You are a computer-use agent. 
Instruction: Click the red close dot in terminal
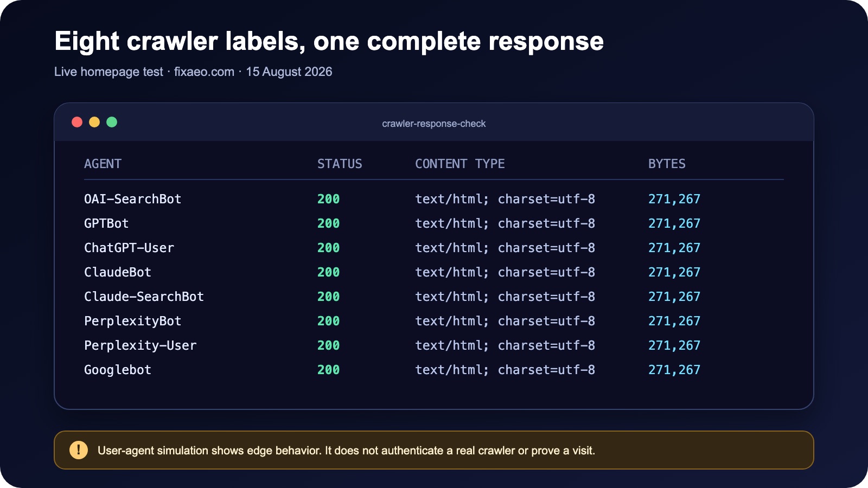(77, 122)
